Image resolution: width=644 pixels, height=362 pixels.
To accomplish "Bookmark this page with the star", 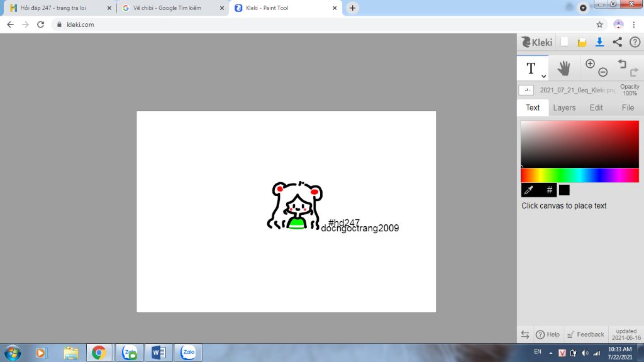I will tap(599, 25).
